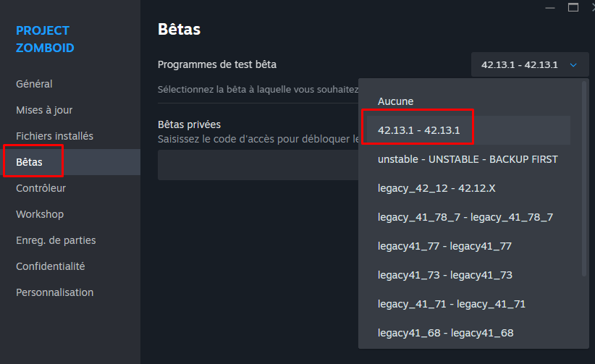Choose Aucune in beta list

click(395, 101)
